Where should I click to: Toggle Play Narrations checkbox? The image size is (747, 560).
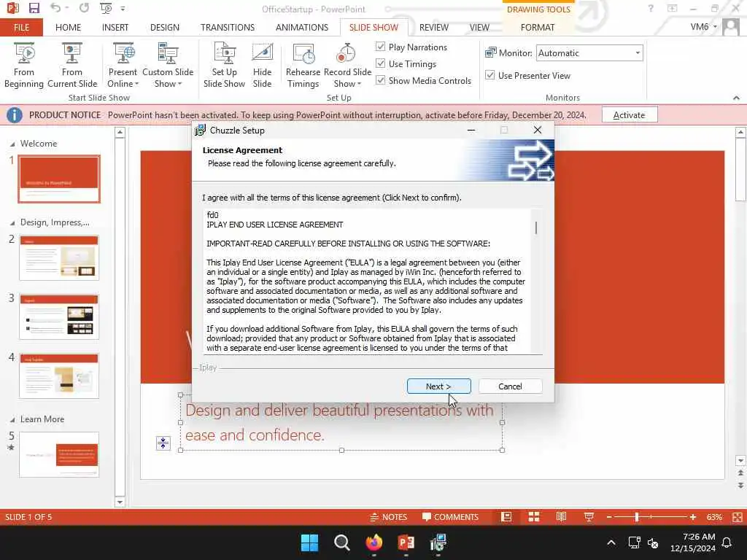[x=380, y=47]
